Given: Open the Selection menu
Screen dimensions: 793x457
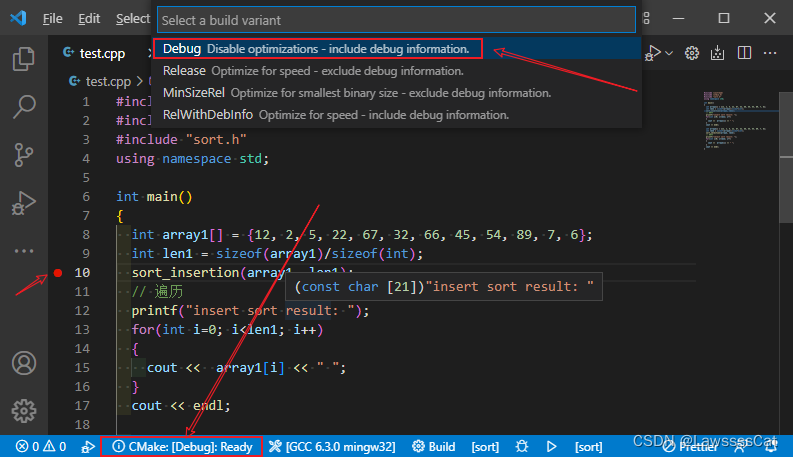Looking at the screenshot, I should (133, 19).
